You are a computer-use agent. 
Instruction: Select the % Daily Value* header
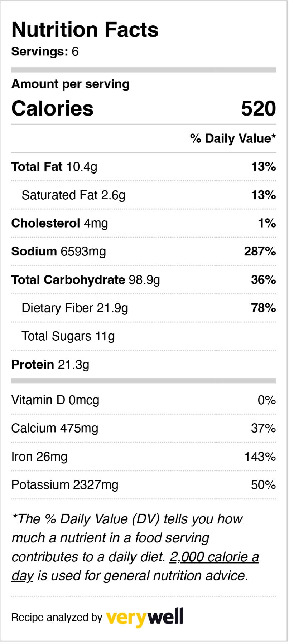pyautogui.click(x=233, y=138)
